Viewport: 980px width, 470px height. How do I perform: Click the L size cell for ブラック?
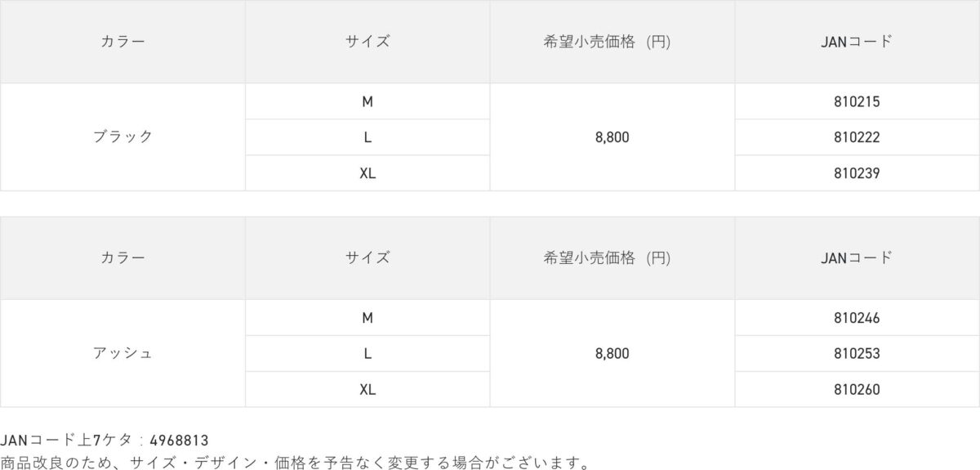[x=367, y=137]
